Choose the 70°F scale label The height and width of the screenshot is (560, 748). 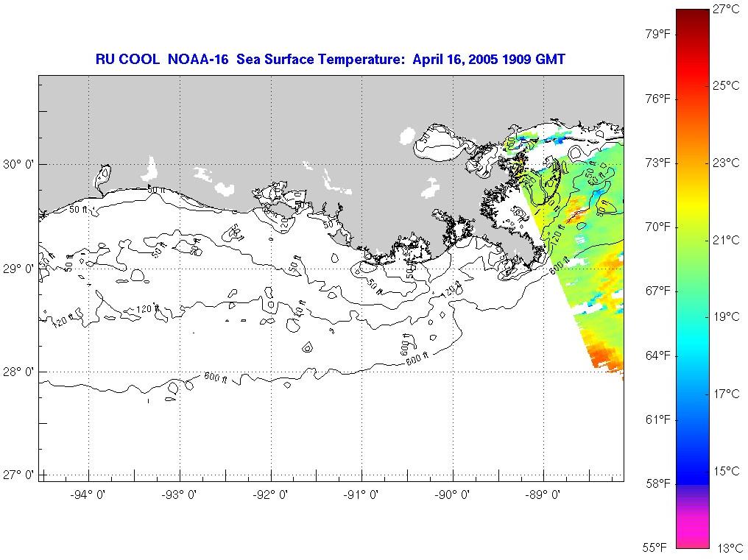tap(658, 227)
